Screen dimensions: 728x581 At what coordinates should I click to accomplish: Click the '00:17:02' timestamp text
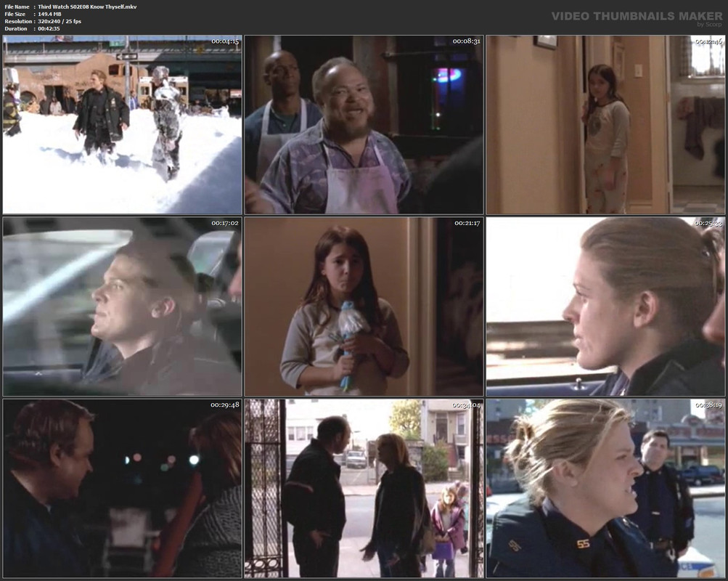225,224
